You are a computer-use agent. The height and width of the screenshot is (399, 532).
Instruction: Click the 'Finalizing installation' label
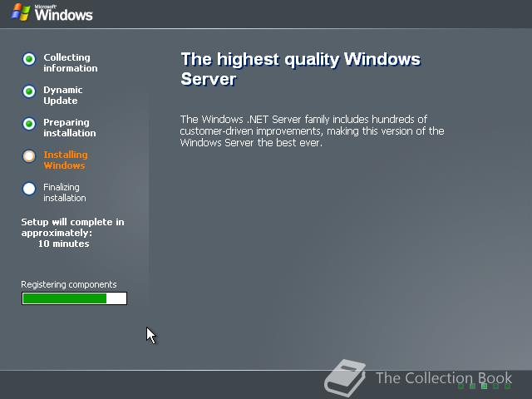(65, 192)
